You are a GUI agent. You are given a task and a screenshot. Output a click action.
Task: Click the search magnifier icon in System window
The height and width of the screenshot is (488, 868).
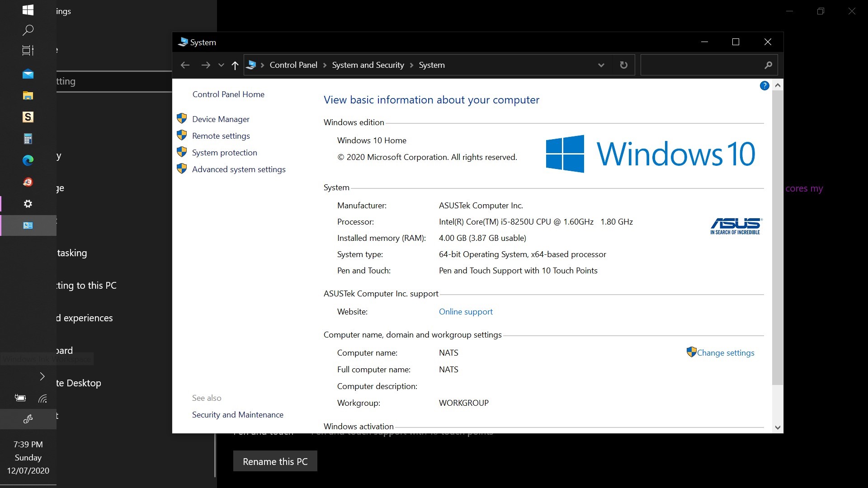click(x=768, y=65)
